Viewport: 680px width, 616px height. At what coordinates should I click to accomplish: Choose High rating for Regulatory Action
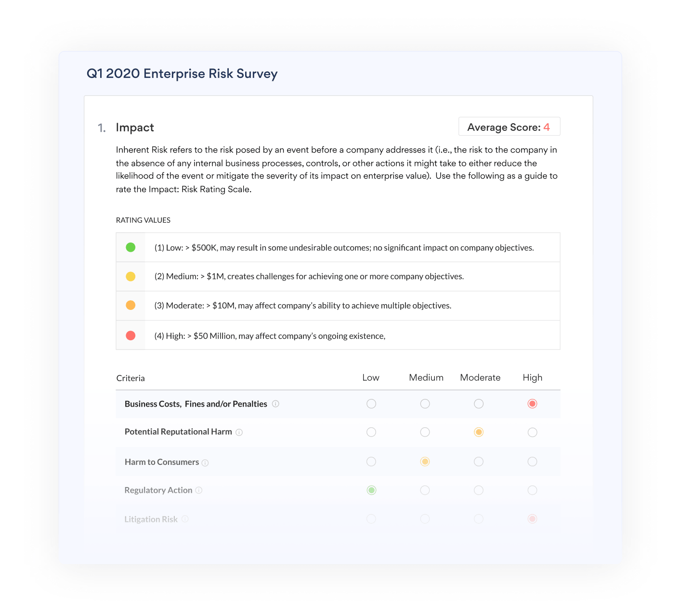click(532, 490)
